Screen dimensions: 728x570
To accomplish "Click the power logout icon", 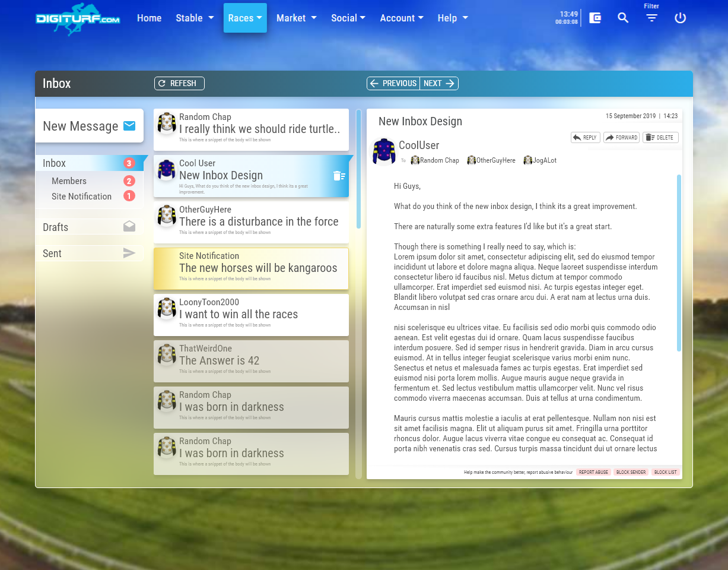I will 681,18.
